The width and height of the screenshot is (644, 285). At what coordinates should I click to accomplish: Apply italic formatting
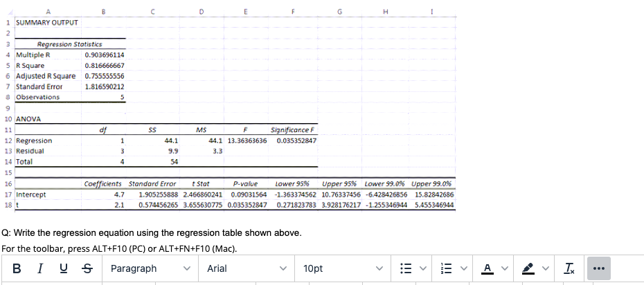(40, 268)
